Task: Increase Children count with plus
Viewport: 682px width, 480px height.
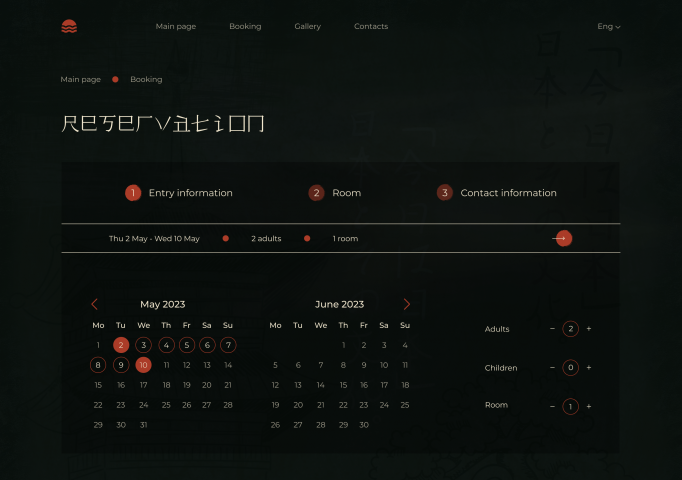Action: 589,368
